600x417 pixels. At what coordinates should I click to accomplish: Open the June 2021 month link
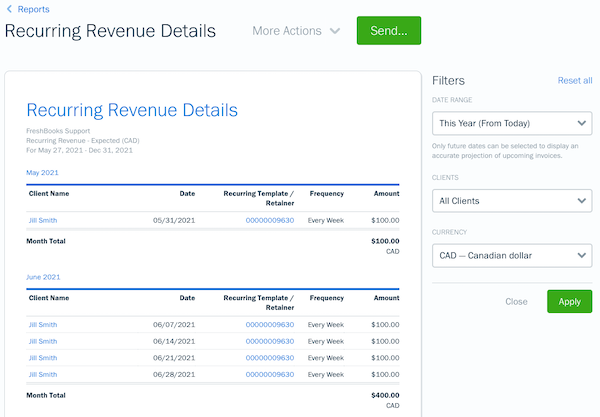point(43,276)
